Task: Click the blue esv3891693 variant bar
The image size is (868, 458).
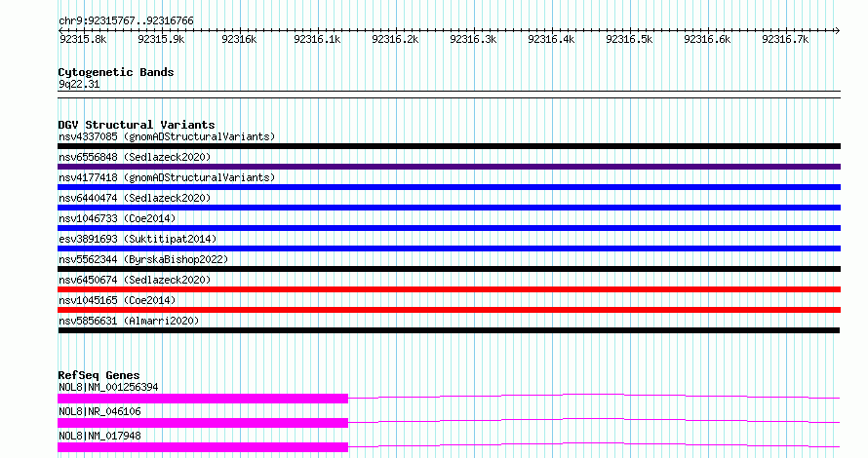Action: click(449, 248)
